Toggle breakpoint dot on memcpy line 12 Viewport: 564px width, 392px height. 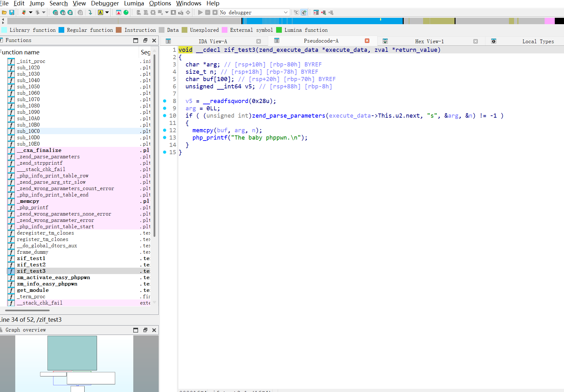(165, 130)
